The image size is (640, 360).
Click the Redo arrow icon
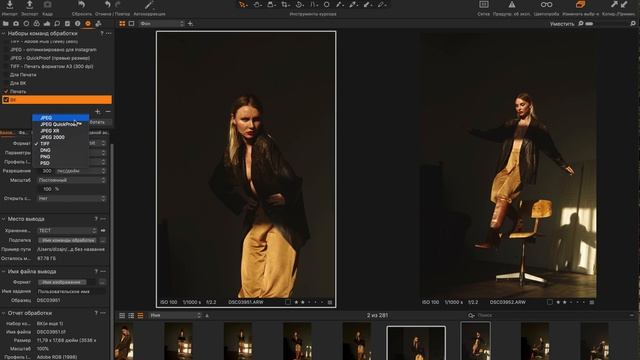(x=118, y=4)
